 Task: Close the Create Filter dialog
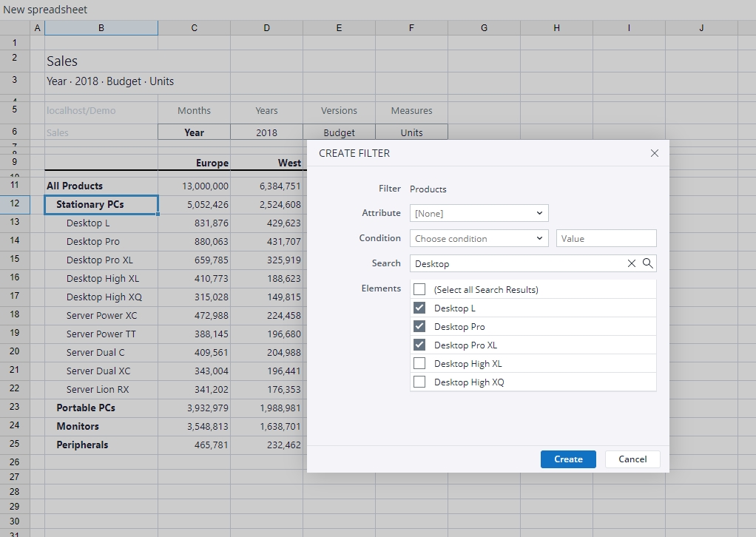point(654,153)
